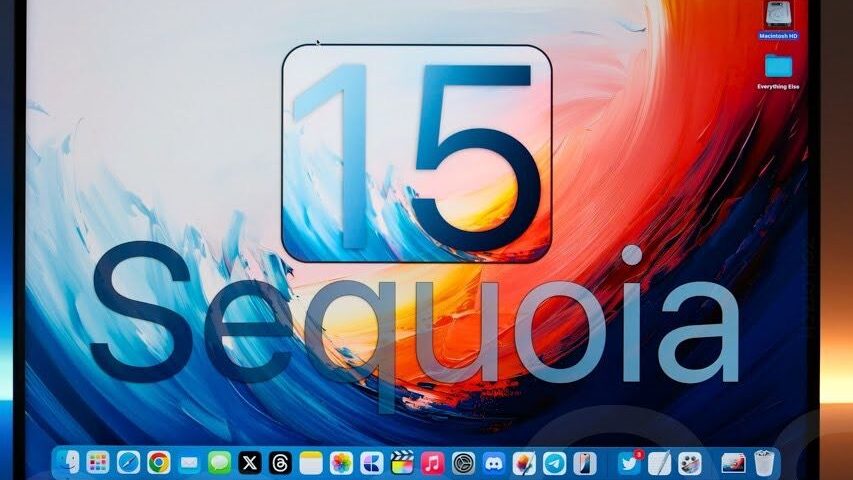Select the Macintosh HD desktop drive

click(778, 15)
